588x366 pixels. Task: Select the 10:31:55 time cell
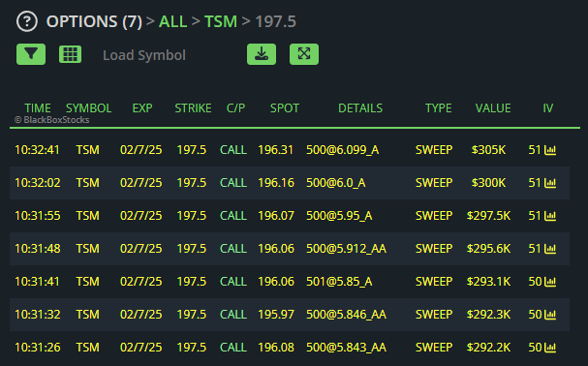coord(38,216)
